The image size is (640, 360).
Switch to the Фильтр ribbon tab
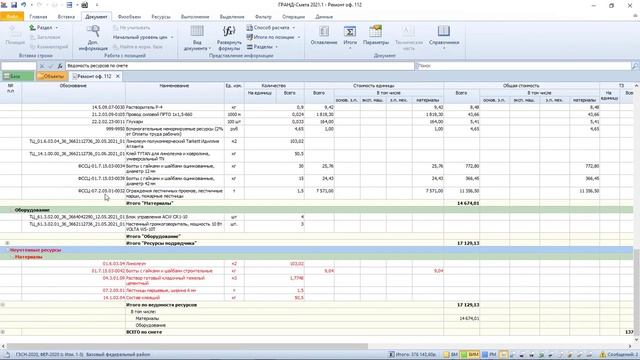(263, 17)
